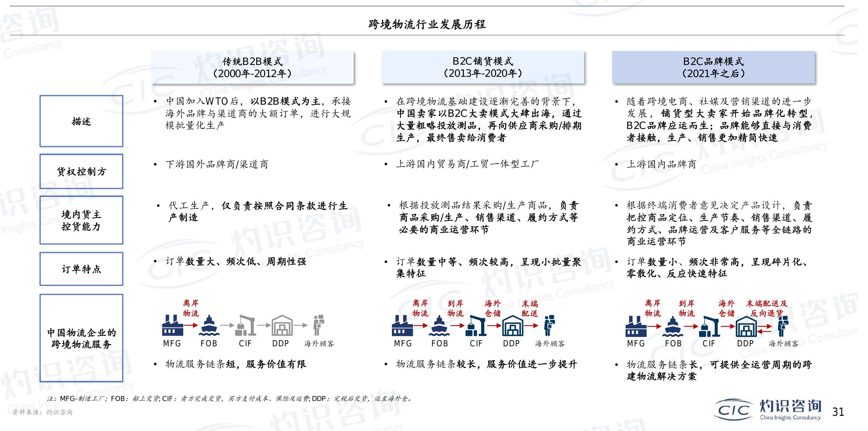Click the gray crane icon above CIF in 传统B2B column
868x431 pixels.
coord(245,325)
